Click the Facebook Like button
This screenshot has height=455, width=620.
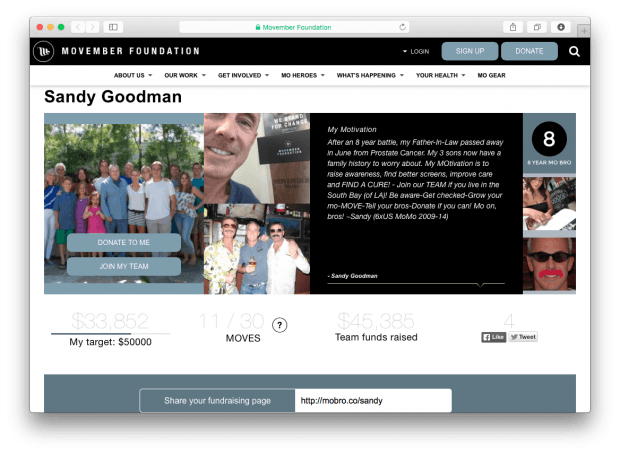click(493, 337)
